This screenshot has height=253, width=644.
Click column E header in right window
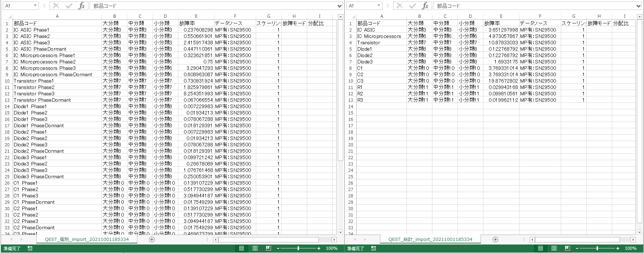[501, 16]
